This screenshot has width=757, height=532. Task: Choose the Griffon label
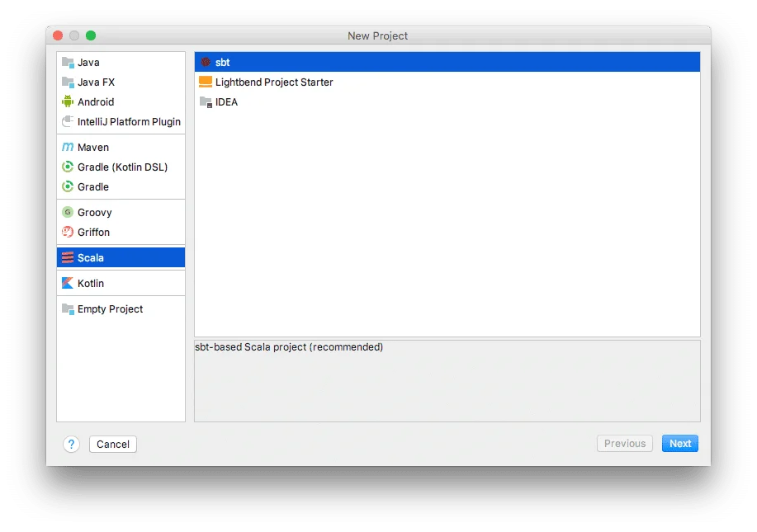click(x=93, y=232)
